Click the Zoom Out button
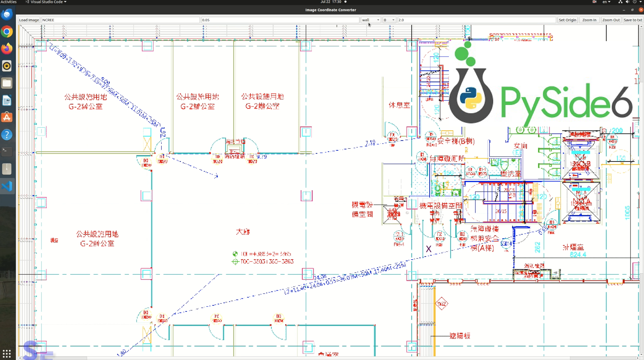Screen dimensions: 644x360 point(611,20)
